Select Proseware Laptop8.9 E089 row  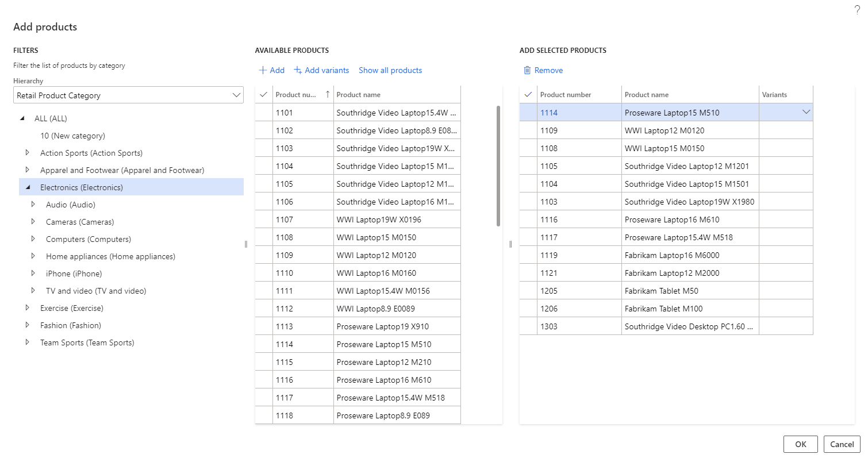[358, 415]
